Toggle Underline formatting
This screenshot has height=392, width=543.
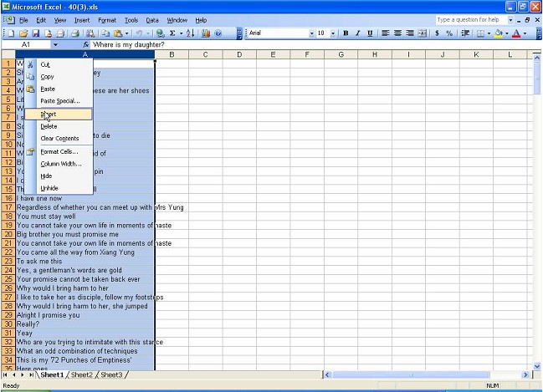point(370,33)
